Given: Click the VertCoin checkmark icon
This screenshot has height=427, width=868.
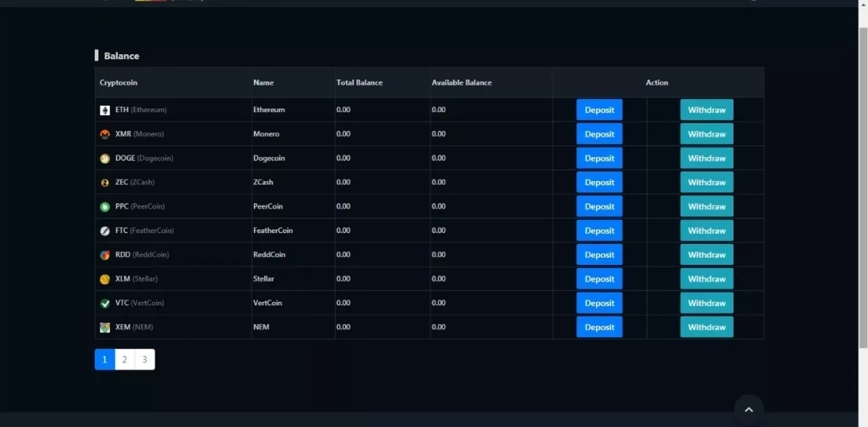Looking at the screenshot, I should [105, 304].
